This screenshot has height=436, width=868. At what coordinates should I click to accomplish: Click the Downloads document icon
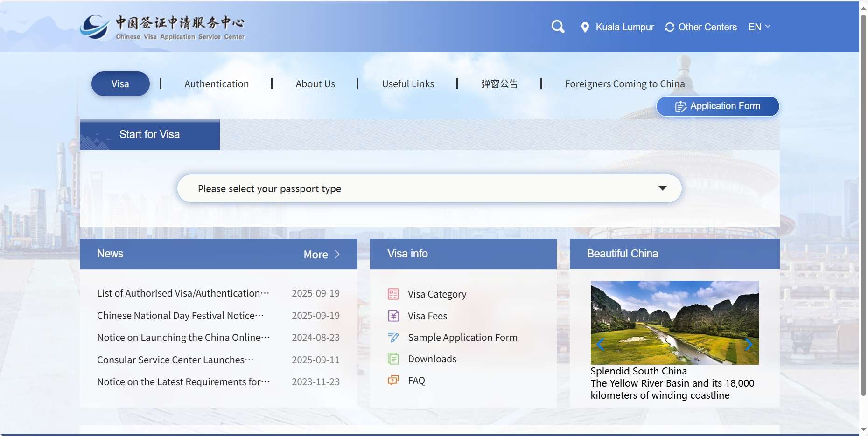click(x=393, y=359)
